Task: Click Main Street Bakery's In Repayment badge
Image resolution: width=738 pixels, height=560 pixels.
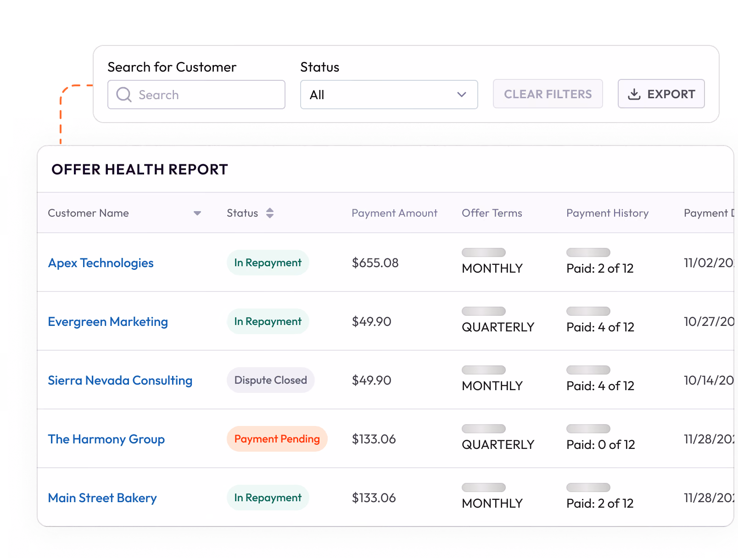Action: tap(268, 498)
